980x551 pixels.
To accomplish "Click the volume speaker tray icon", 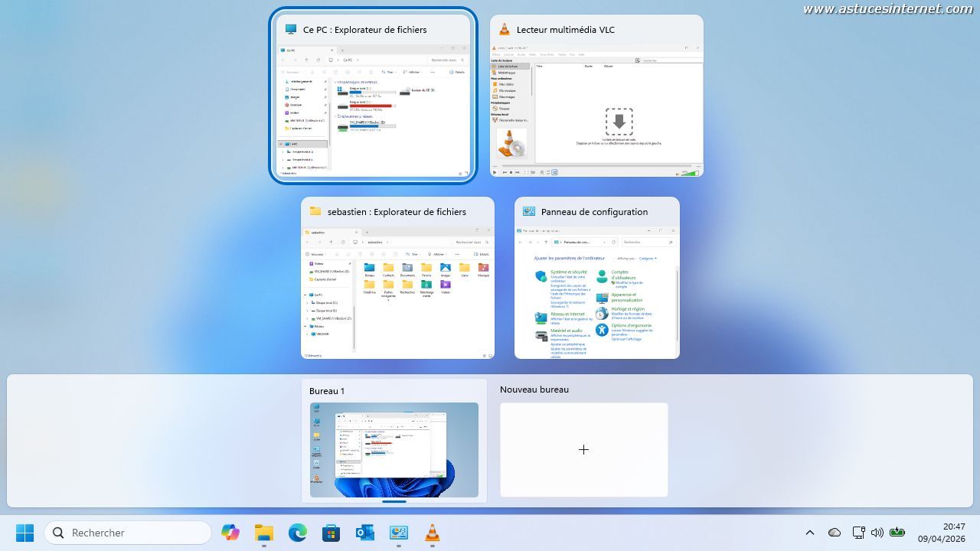I will (x=877, y=533).
